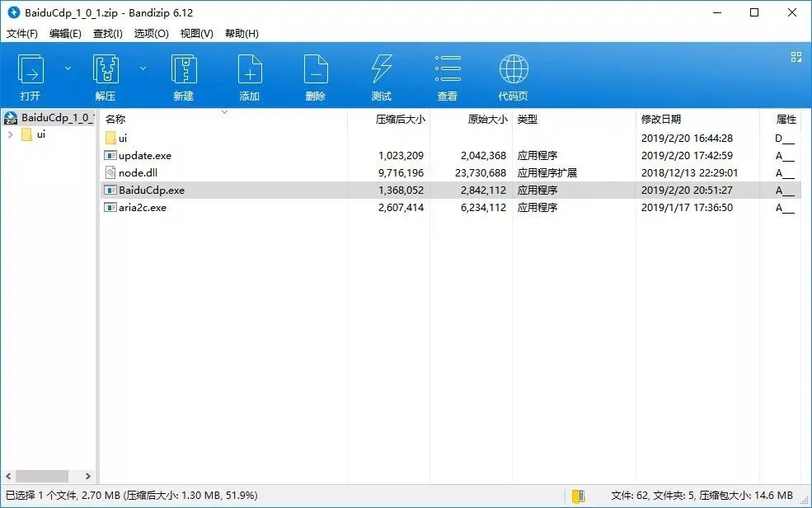This screenshot has width=812, height=508.
Task: Select the update.exe file name
Action: [x=145, y=155]
